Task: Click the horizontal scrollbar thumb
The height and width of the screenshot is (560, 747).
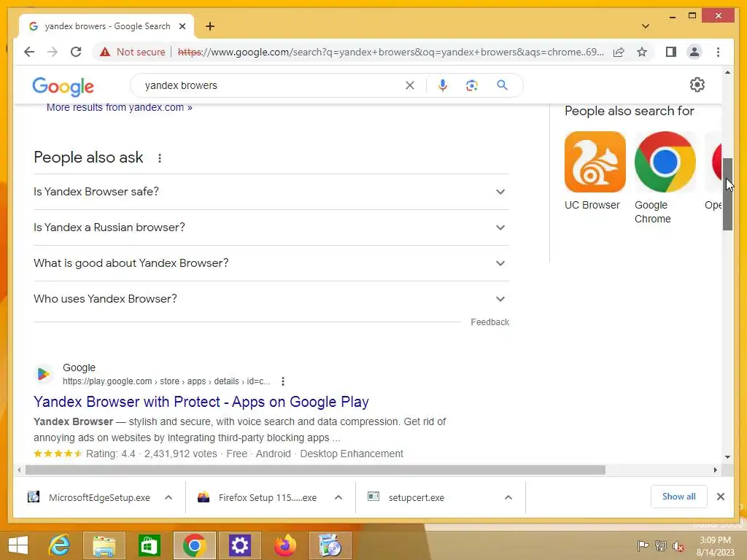Action: coord(315,470)
